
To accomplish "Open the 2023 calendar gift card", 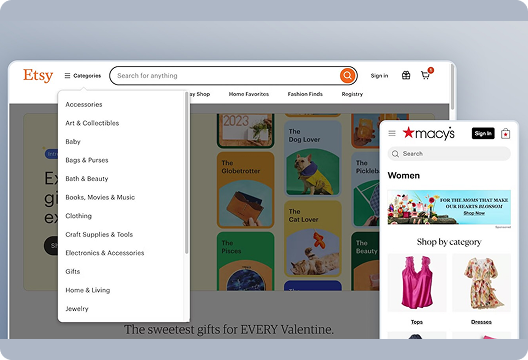I will coord(245,131).
